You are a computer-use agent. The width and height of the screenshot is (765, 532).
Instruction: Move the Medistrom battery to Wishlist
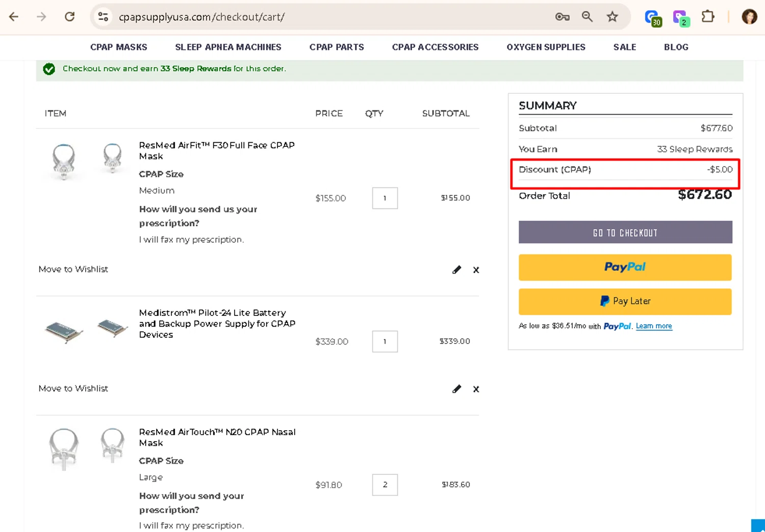click(73, 388)
